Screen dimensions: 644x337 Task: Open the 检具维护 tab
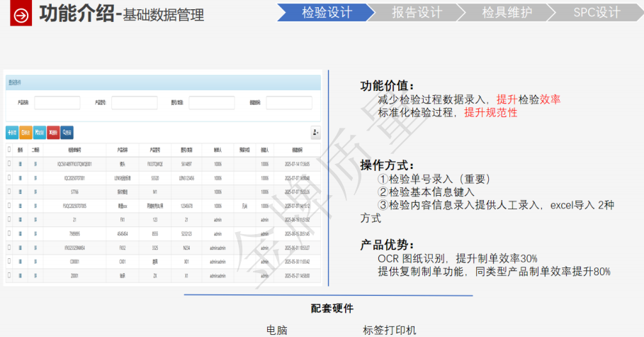507,13
